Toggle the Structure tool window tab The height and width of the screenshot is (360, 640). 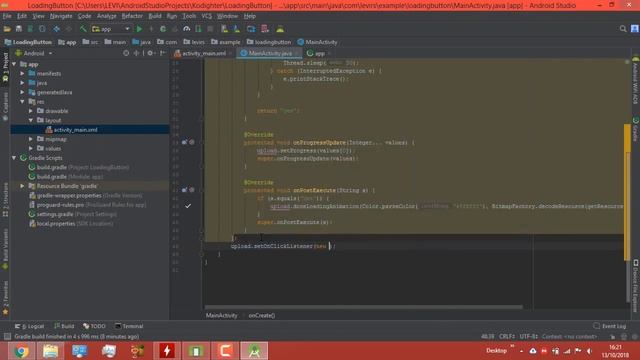click(5, 200)
